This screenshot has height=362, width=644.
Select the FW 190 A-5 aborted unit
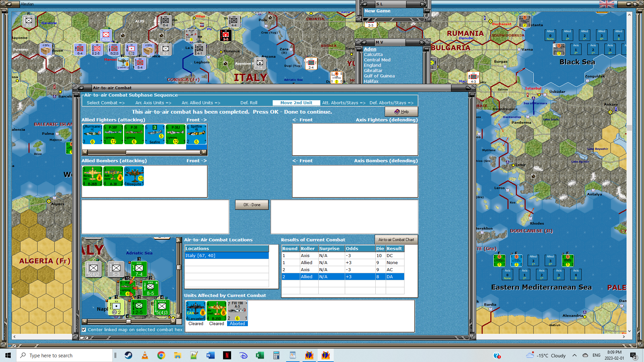237,311
